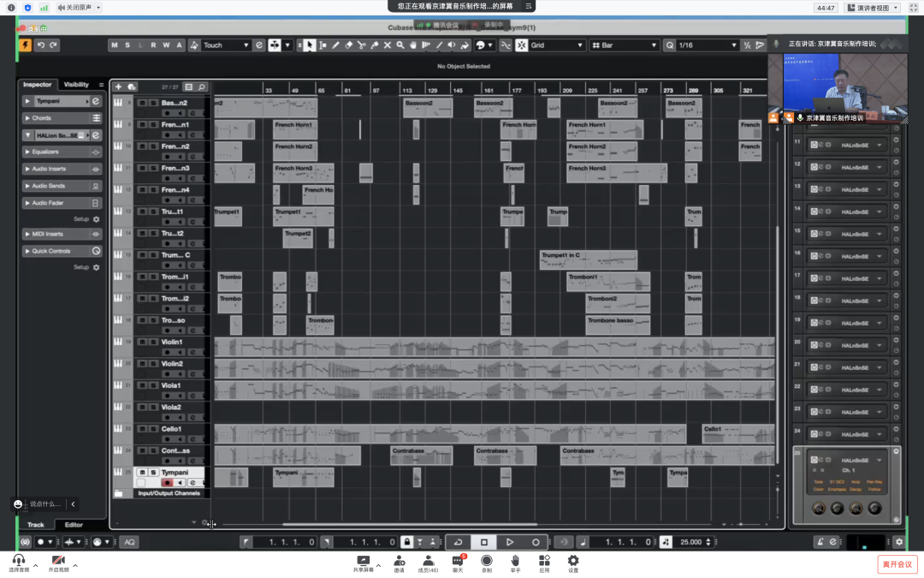This screenshot has width=924, height=578.
Task: Toggle record enable on Tympani track
Action: [x=167, y=483]
